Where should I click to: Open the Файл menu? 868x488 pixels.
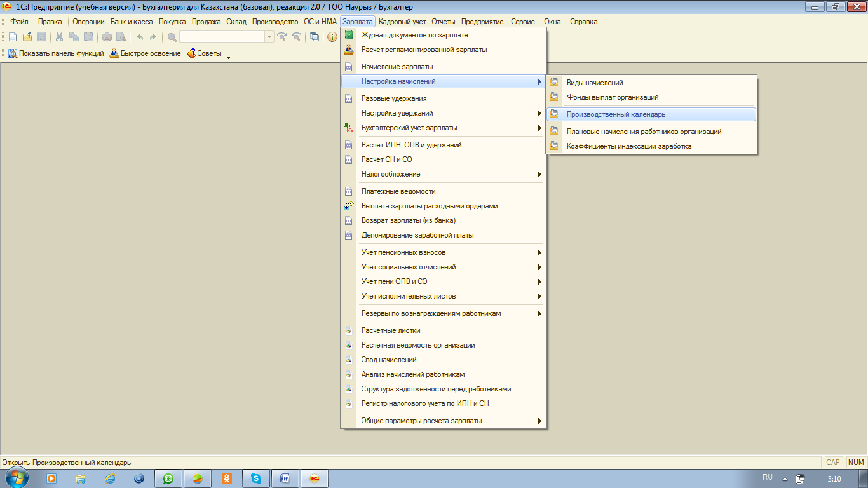click(x=19, y=22)
